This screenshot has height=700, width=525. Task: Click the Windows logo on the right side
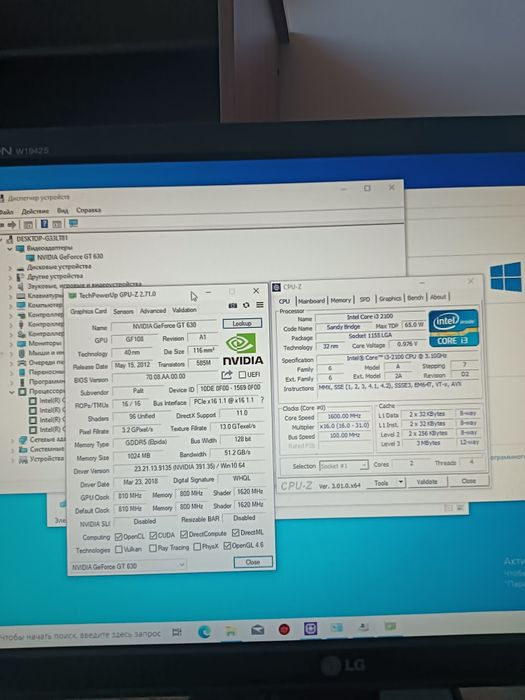pos(506,277)
